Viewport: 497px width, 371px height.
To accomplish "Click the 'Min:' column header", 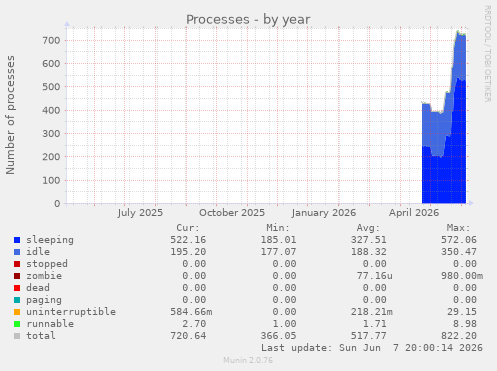I will (x=278, y=228).
